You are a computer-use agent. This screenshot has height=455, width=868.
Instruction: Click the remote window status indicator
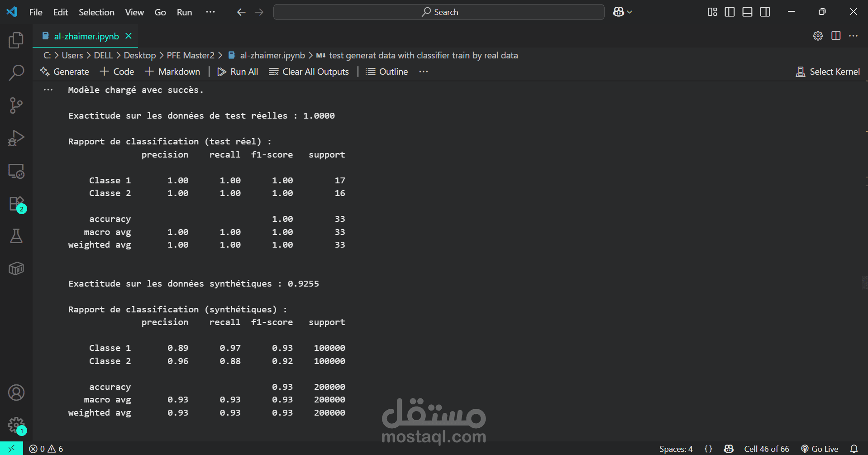11,449
